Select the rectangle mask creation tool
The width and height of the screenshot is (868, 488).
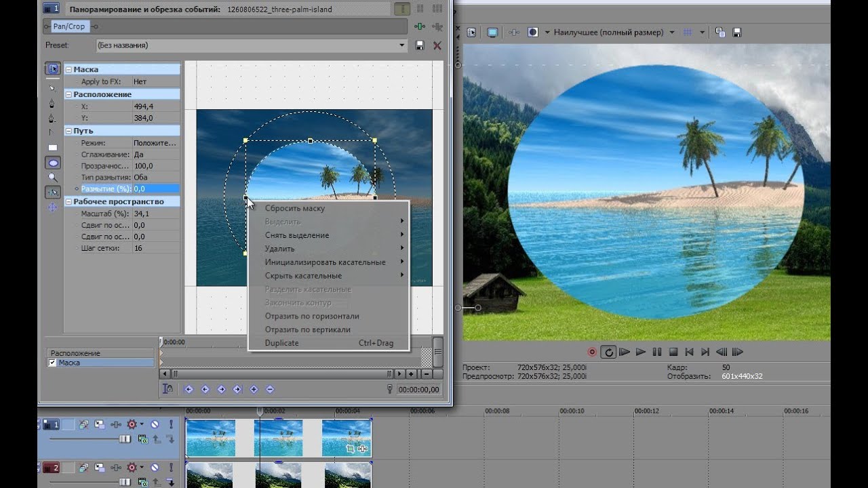click(52, 147)
